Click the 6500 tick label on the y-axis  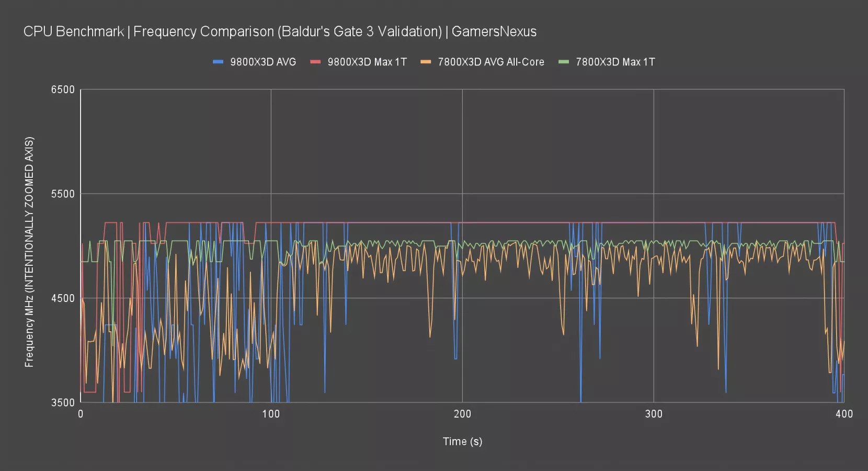pos(63,89)
